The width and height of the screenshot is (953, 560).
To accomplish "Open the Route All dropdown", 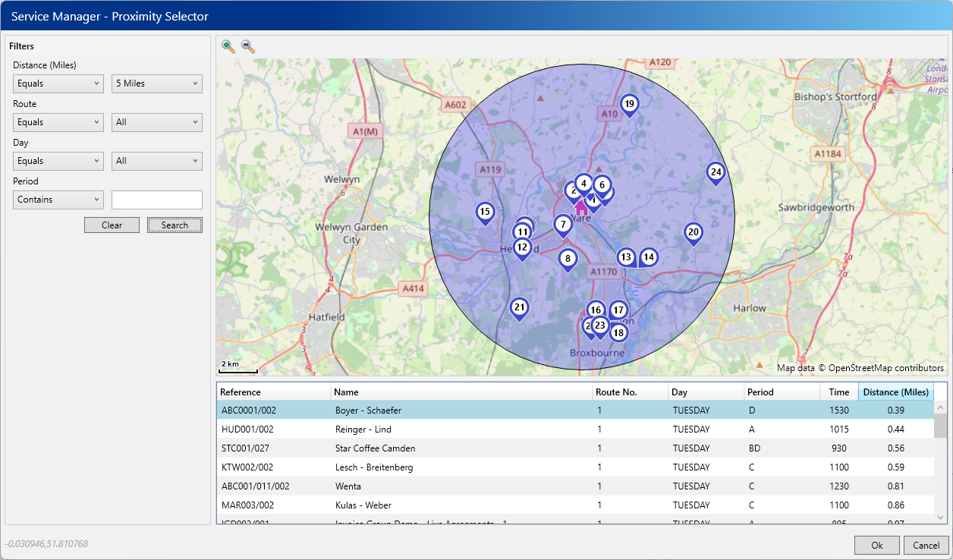I will (x=156, y=122).
